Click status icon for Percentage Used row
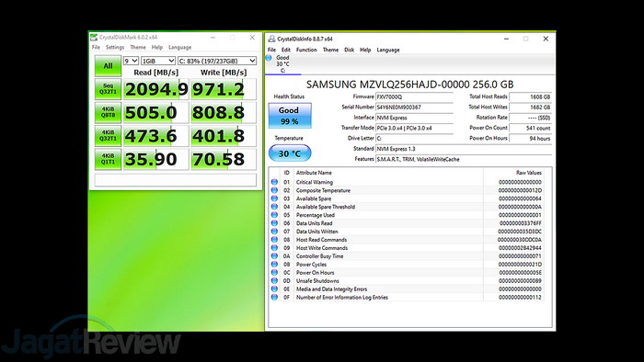 (274, 215)
